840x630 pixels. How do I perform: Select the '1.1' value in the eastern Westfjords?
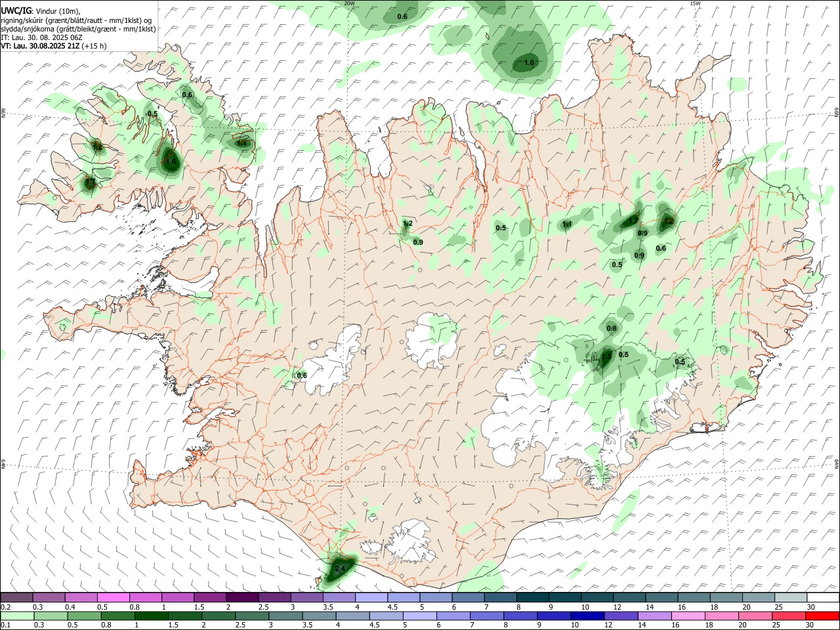coord(242,143)
